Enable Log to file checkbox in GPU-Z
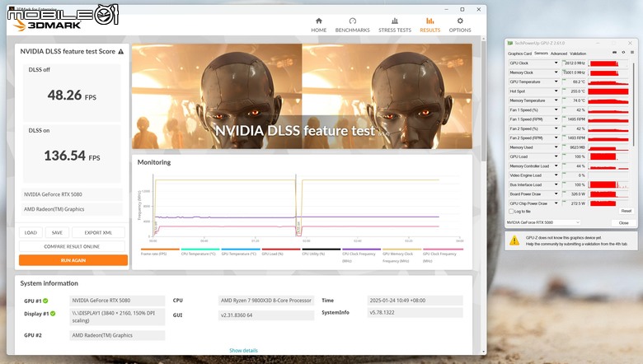Screen dimensions: 643x364 click(511, 212)
